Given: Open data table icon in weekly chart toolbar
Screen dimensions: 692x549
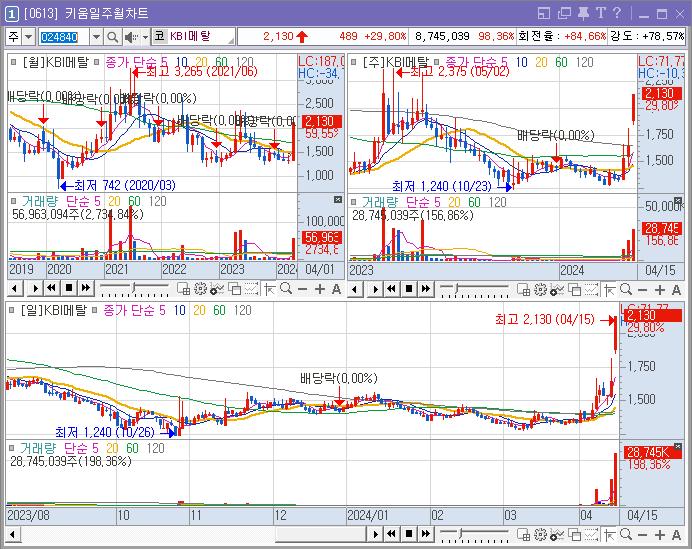Looking at the screenshot, I should [x=523, y=290].
